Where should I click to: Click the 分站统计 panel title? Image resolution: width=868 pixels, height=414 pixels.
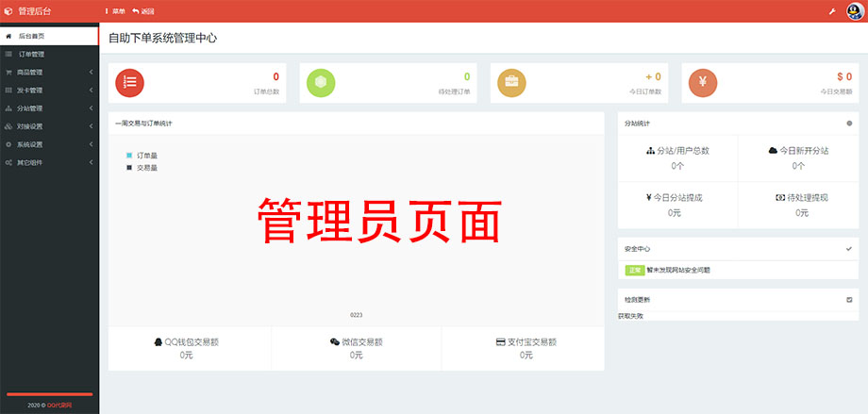[637, 124]
